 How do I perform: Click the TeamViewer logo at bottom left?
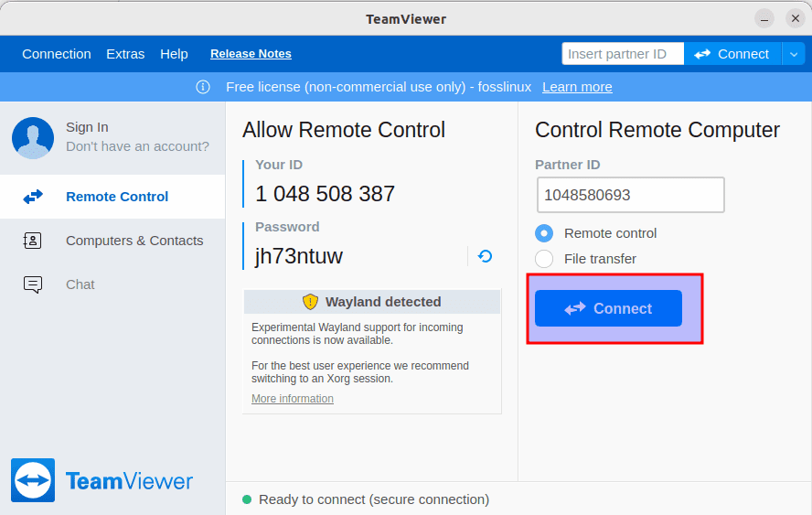click(x=33, y=480)
